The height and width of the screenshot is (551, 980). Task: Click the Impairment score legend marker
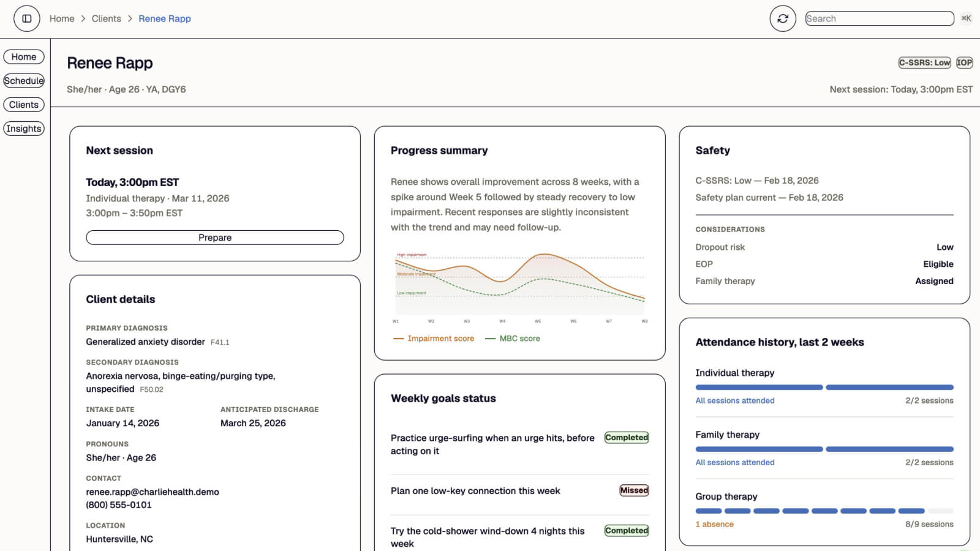[x=398, y=339]
